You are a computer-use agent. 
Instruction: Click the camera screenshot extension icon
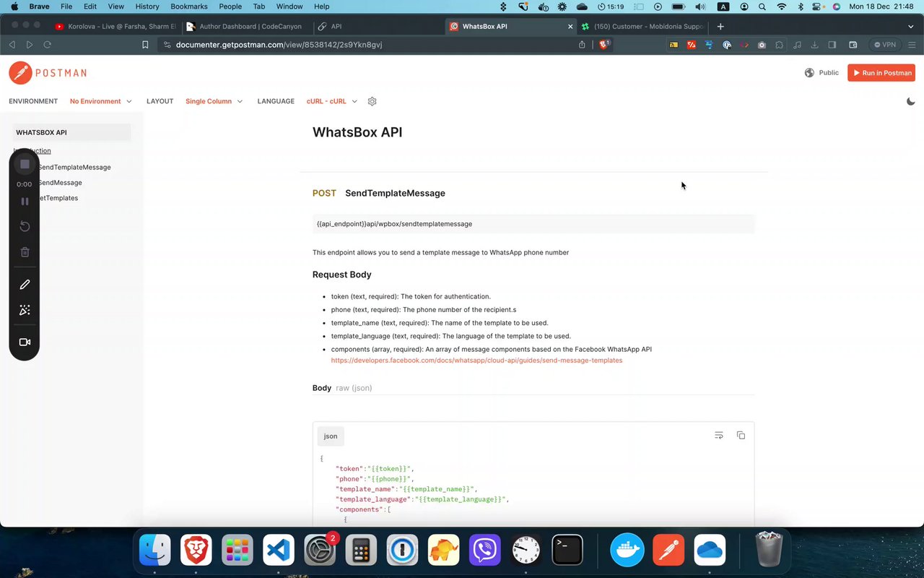pos(762,44)
